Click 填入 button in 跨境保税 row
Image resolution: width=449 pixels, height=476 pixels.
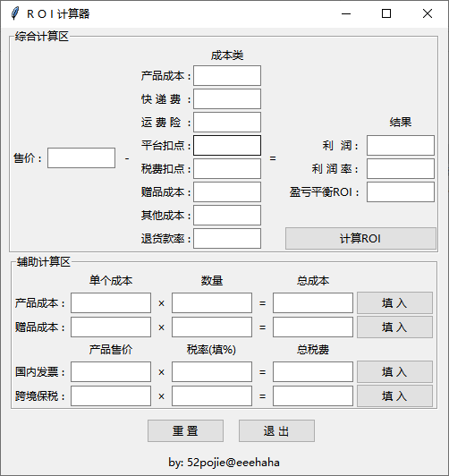tap(394, 396)
